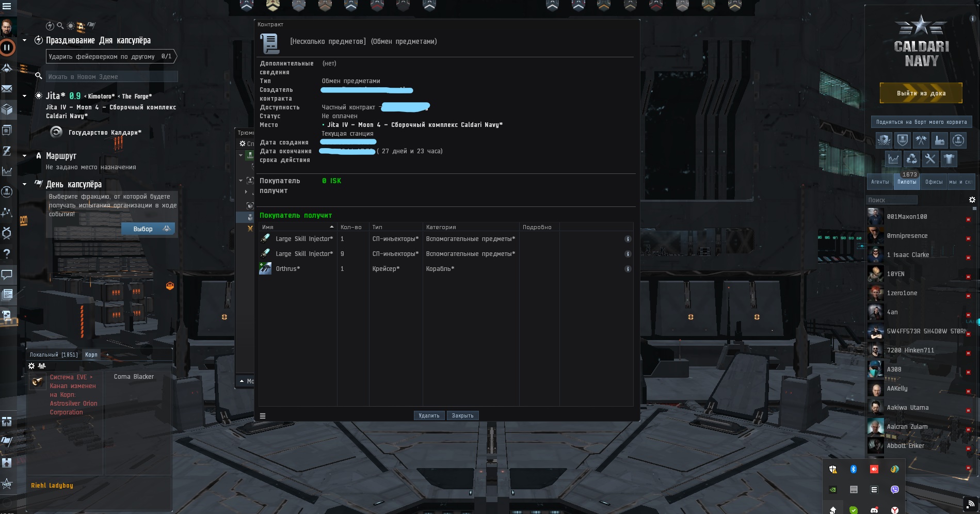Open the T-shirt customization service
The width and height of the screenshot is (980, 514).
pyautogui.click(x=949, y=159)
